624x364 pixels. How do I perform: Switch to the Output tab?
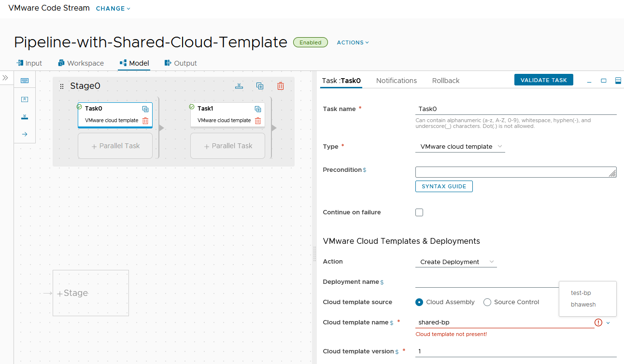tap(181, 63)
